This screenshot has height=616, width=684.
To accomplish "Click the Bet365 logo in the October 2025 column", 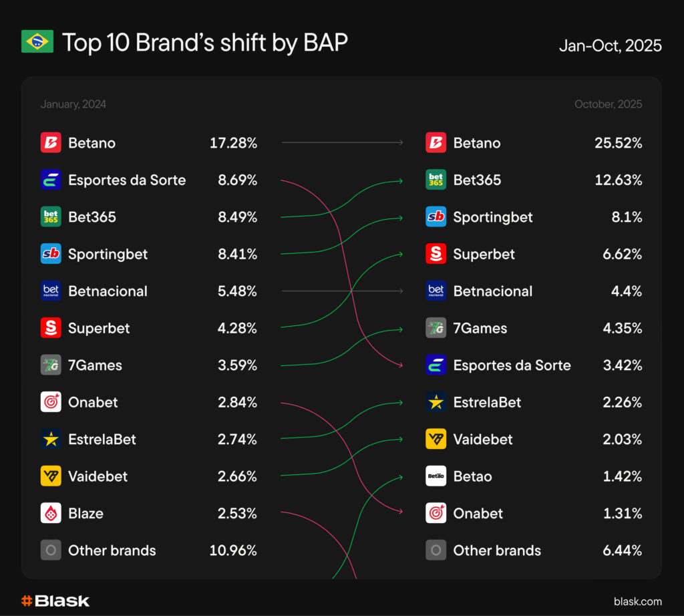I will (436, 180).
